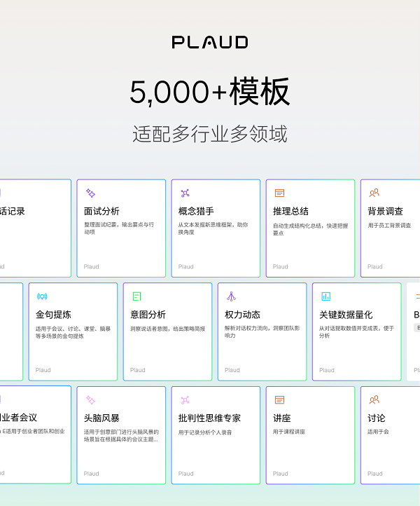Click description text of 概念猎手 card
Viewport: 420px width, 506px height.
click(213, 228)
